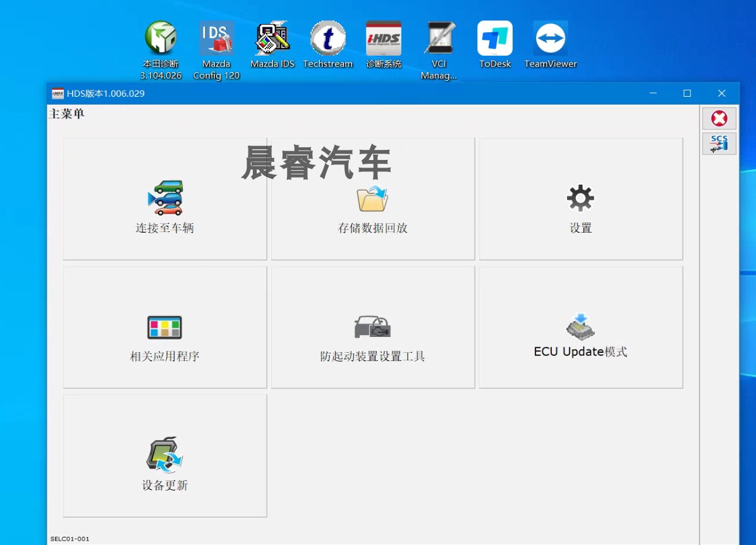Close the HDS window
The height and width of the screenshot is (545, 756).
point(721,93)
